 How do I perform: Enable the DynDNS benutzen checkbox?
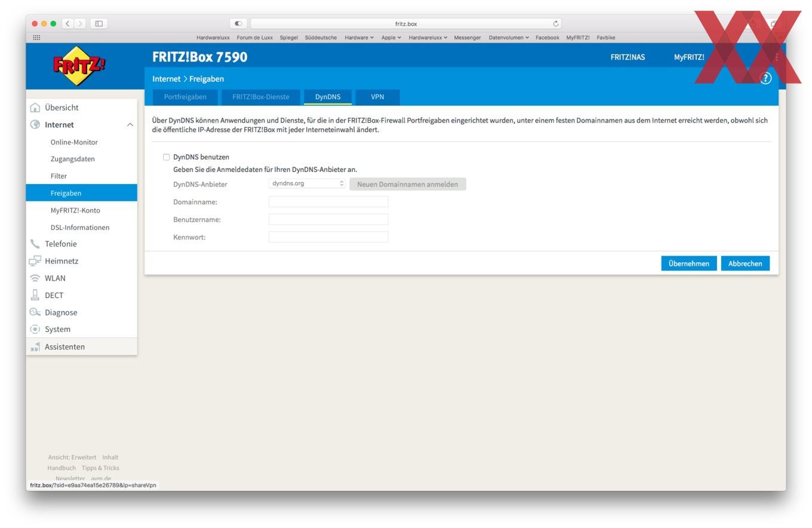click(166, 157)
